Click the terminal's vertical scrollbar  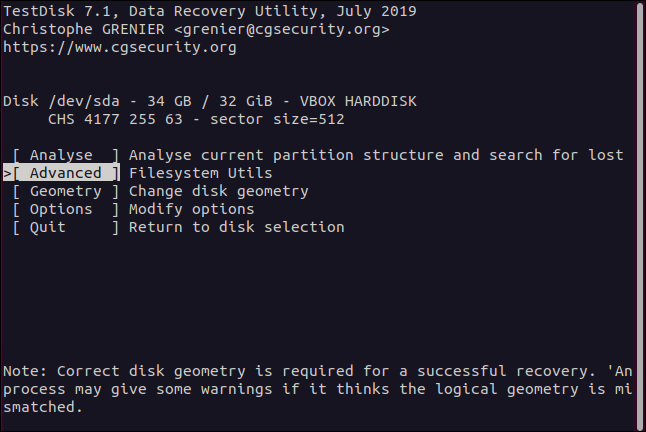637,200
